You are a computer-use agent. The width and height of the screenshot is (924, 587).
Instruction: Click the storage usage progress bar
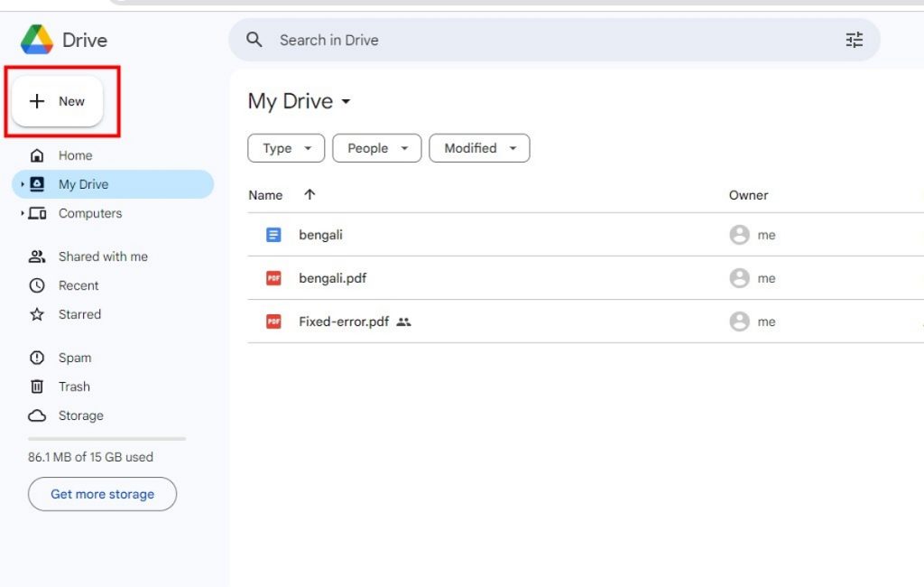click(106, 438)
